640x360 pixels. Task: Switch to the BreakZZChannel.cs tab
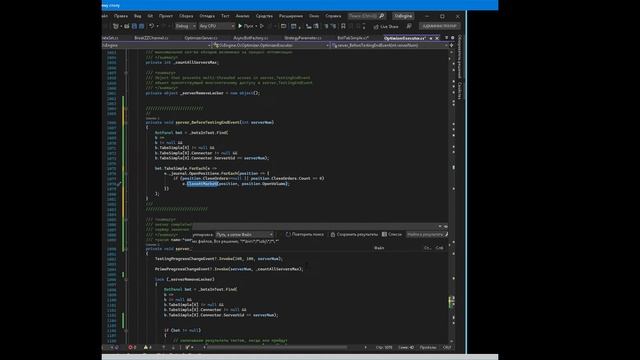click(x=151, y=38)
